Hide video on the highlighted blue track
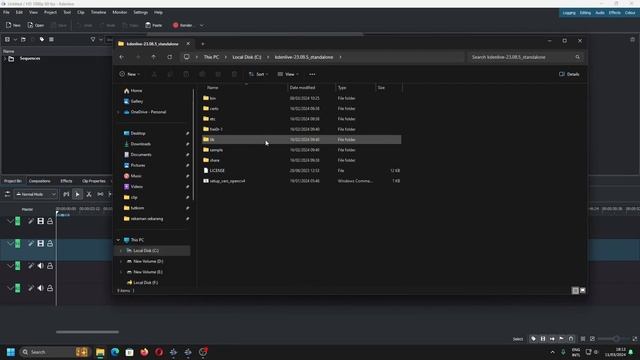Screen dimensions: 640x360 40,244
